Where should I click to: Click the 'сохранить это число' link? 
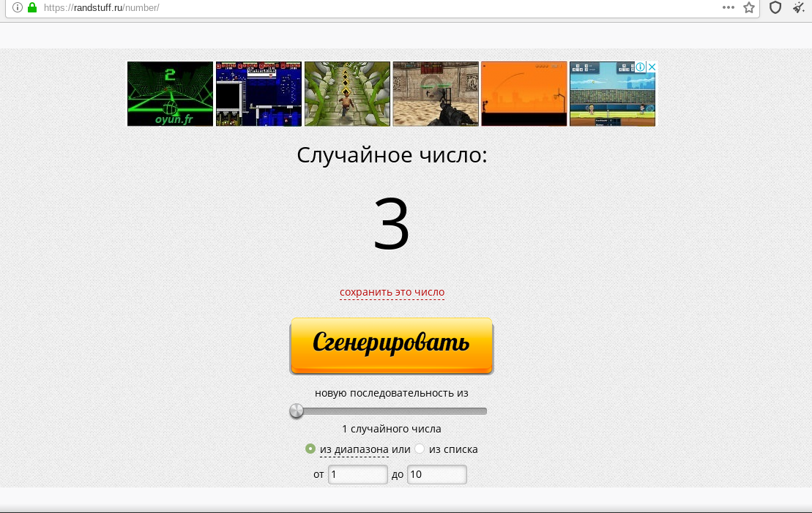[x=392, y=292]
